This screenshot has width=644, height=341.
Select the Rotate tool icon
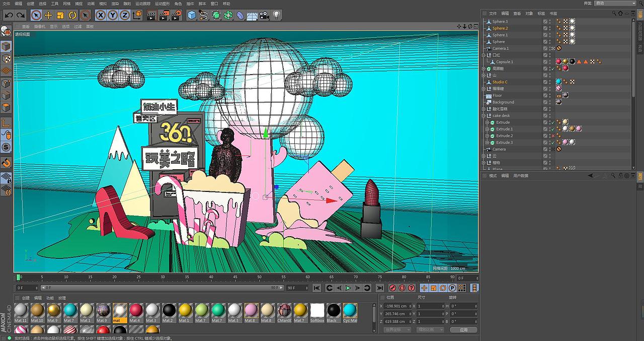(x=72, y=15)
